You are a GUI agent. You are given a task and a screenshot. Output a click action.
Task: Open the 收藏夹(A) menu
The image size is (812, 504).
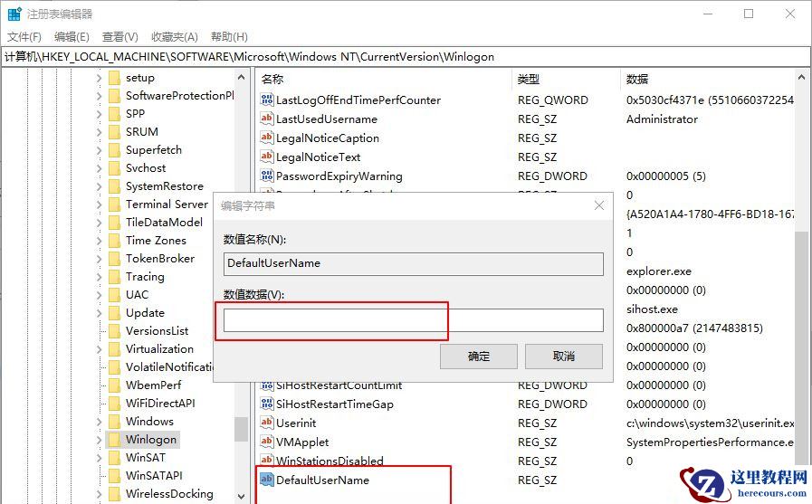[x=175, y=37]
